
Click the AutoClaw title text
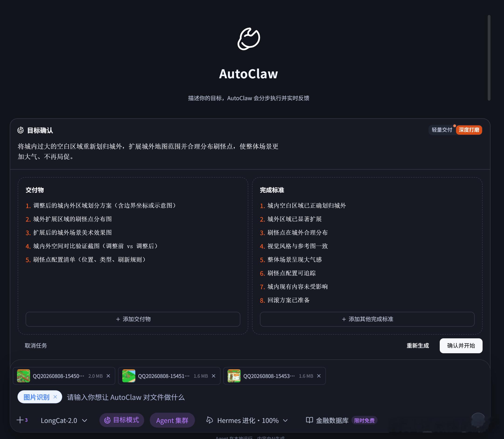[249, 74]
